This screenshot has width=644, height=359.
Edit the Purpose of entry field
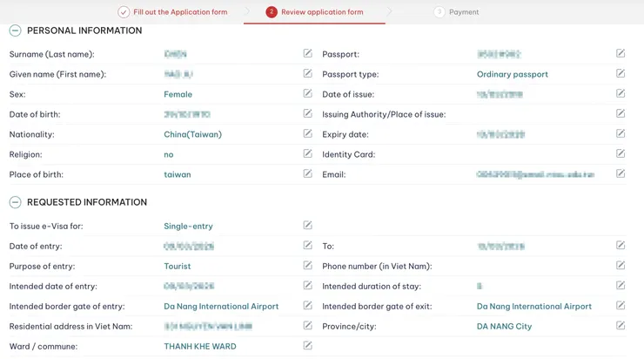point(307,266)
